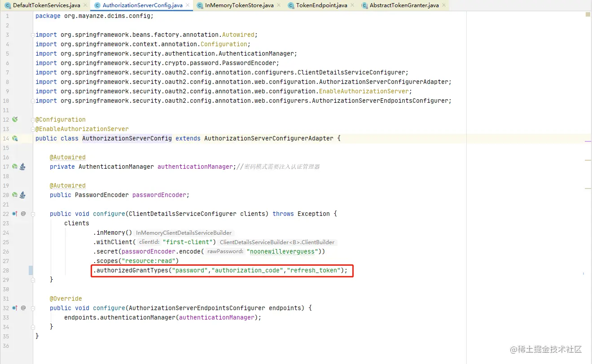This screenshot has width=592, height=364.
Task: Collapse the configure(AuthorizationServerEndpointsConfigurer) method on line 32
Action: (33, 308)
